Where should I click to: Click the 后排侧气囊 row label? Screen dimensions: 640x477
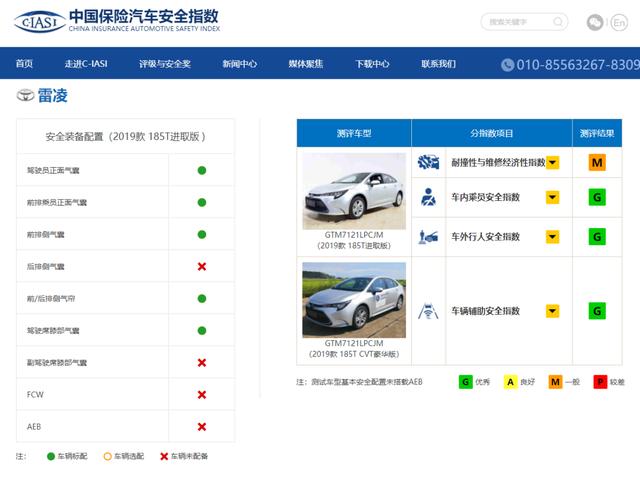coord(46,266)
